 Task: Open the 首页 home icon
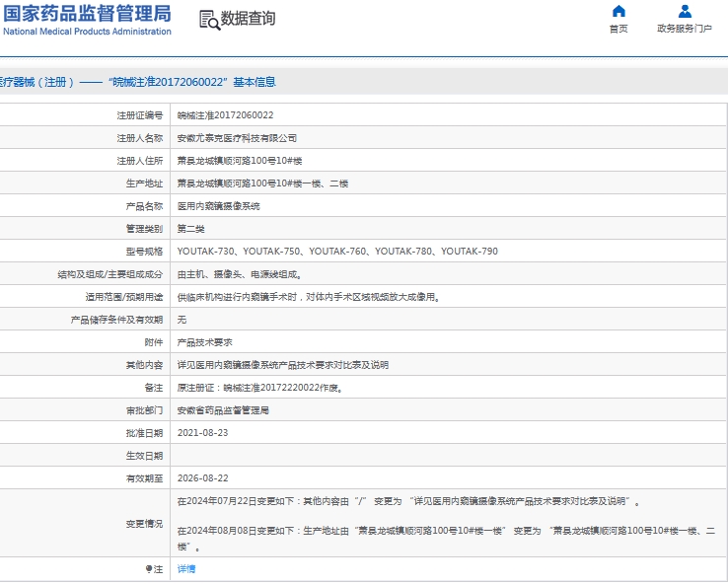coord(619,11)
